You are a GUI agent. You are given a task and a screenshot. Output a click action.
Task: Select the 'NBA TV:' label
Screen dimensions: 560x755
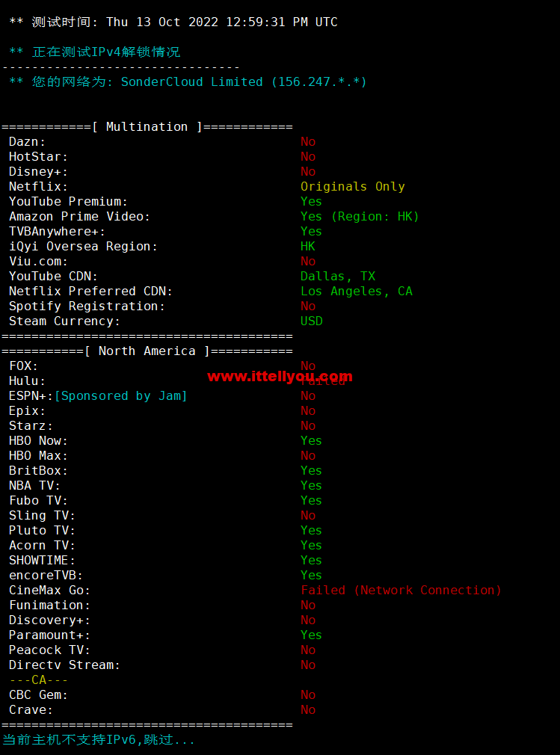34,485
